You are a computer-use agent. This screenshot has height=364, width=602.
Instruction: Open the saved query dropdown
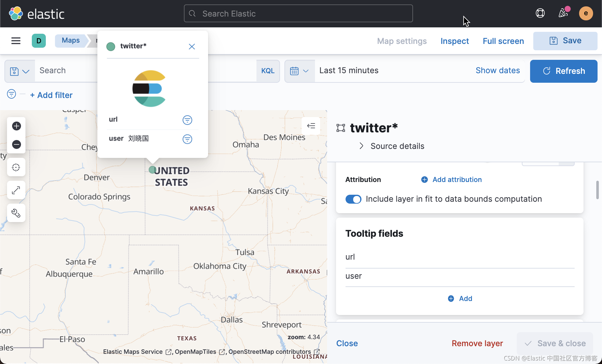(x=20, y=71)
